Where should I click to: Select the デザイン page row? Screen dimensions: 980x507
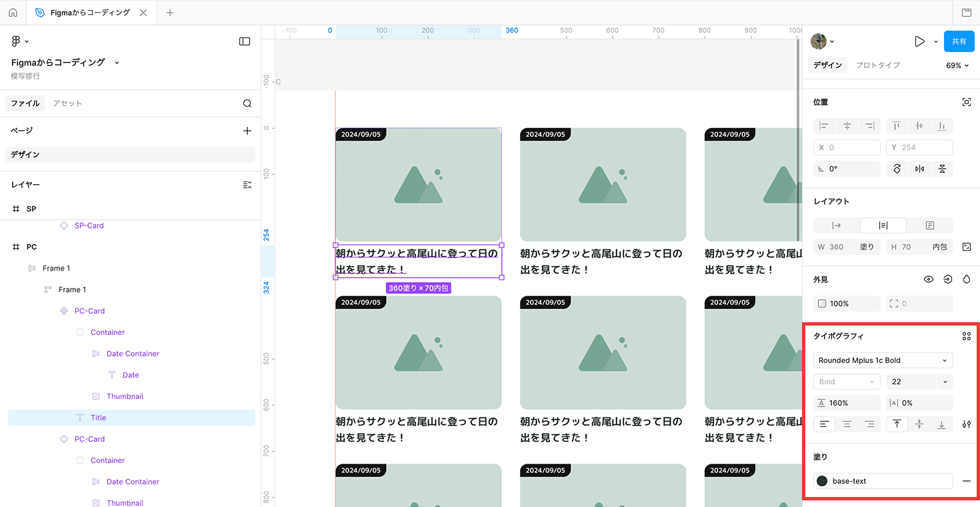point(131,155)
